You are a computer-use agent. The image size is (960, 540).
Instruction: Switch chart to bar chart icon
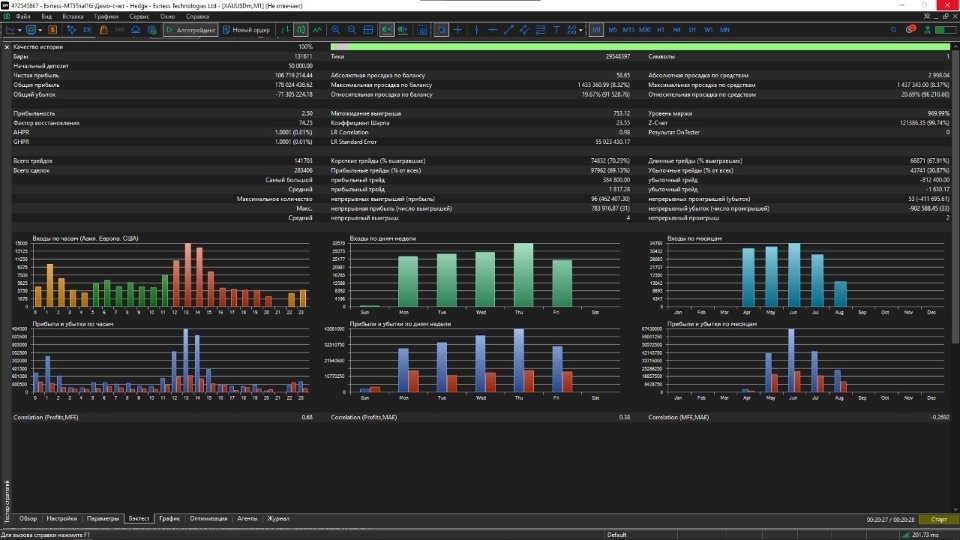pyautogui.click(x=285, y=29)
